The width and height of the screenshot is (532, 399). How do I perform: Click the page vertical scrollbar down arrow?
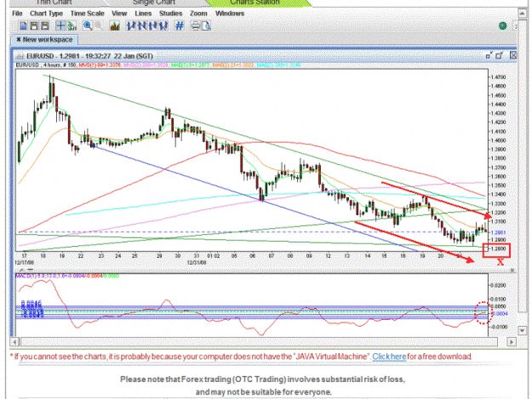coord(522,330)
